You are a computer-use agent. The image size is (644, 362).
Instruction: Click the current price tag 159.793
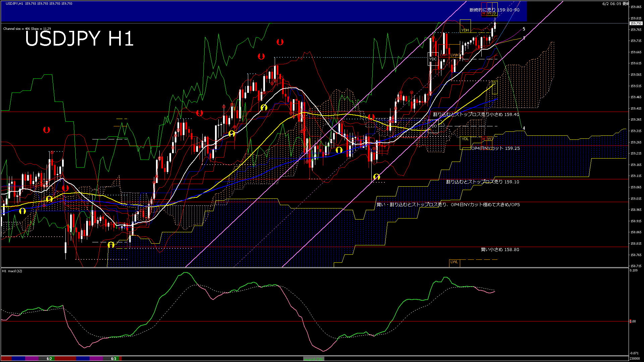click(636, 23)
